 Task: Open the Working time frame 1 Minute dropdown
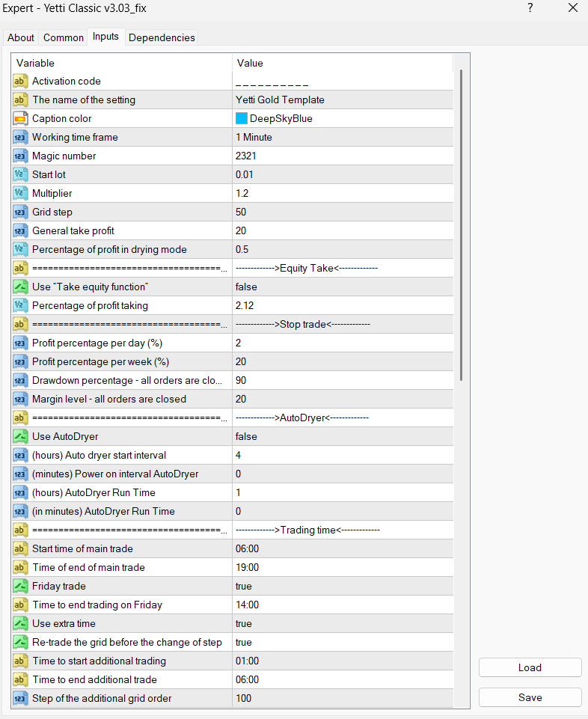(x=254, y=137)
